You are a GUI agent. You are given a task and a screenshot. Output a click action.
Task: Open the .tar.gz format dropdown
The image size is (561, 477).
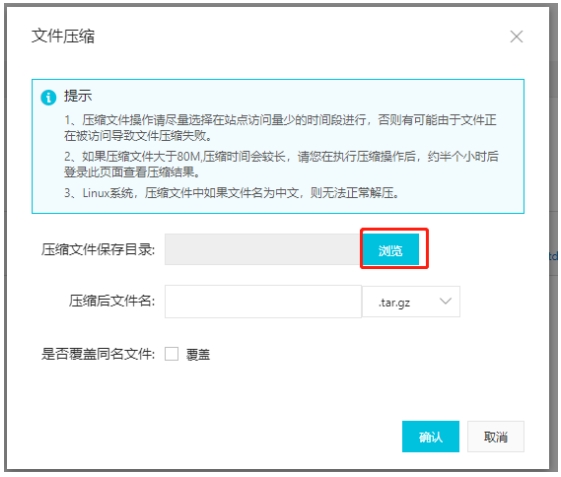pos(411,302)
